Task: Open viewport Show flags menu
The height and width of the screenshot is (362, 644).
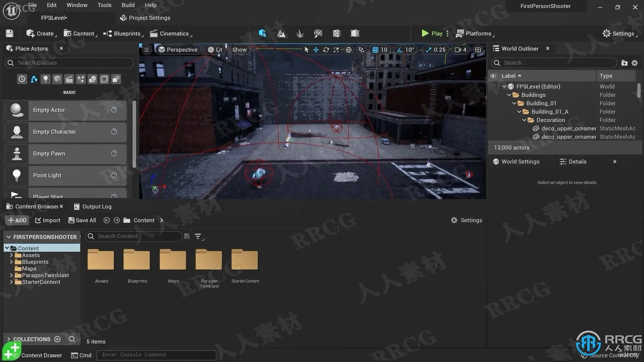Action: (x=239, y=50)
